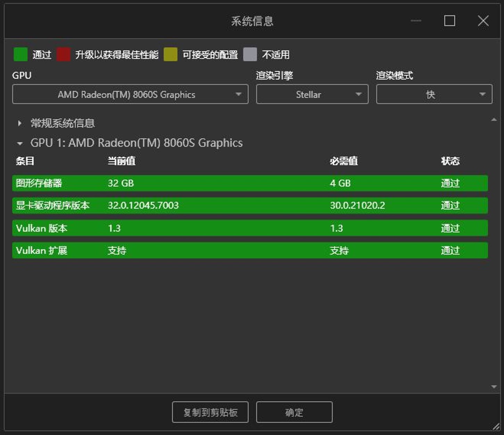The height and width of the screenshot is (435, 504).
Task: Open the 渲染引擎 Stellar dropdown
Action: 312,94
